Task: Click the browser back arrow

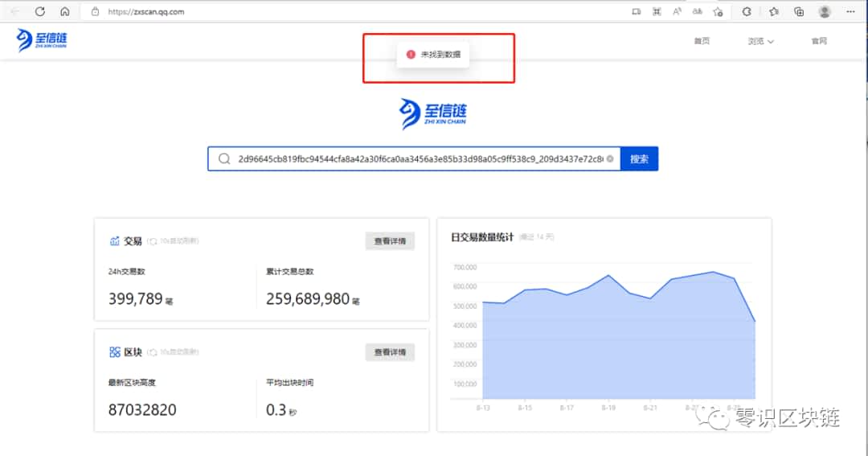Action: coord(15,11)
